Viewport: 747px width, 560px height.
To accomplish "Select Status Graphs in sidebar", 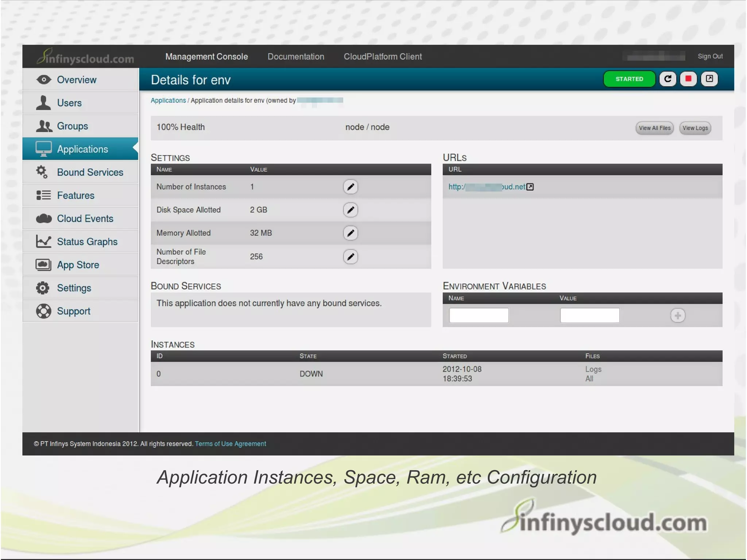I will [87, 242].
